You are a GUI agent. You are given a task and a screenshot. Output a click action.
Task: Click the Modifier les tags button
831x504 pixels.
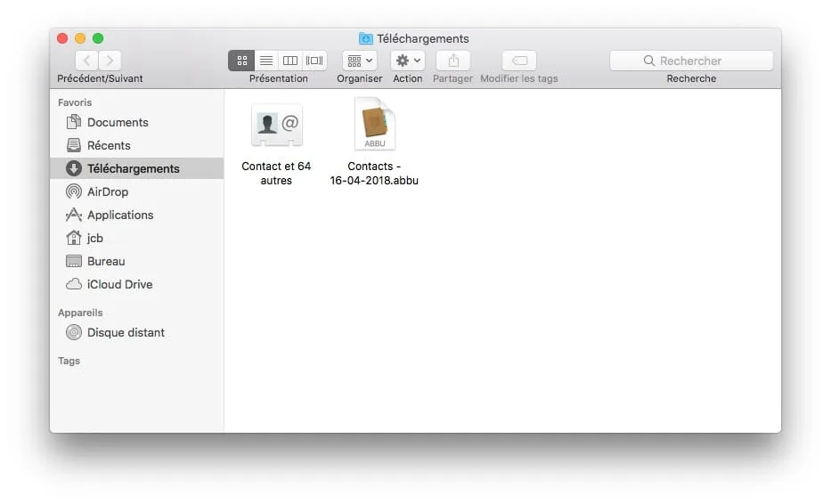point(519,61)
